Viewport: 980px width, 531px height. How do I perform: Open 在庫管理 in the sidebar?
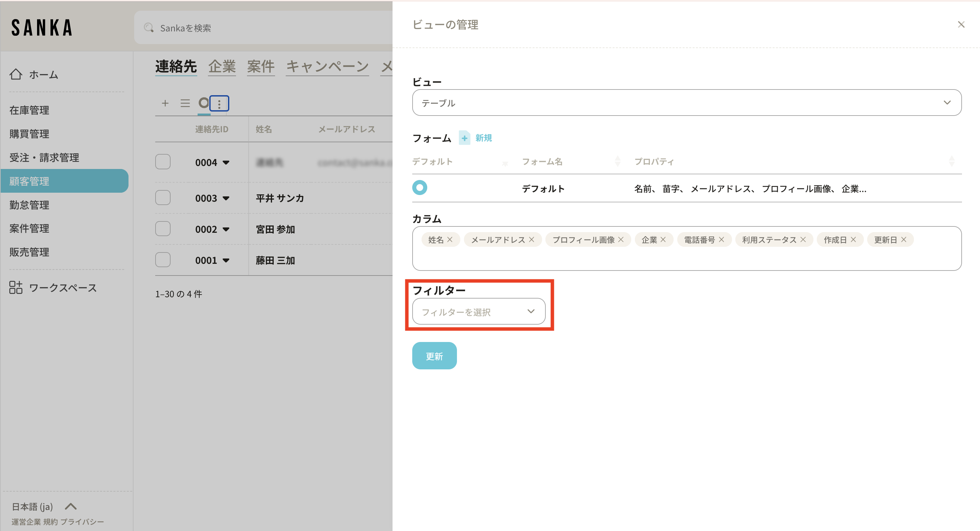pyautogui.click(x=29, y=111)
